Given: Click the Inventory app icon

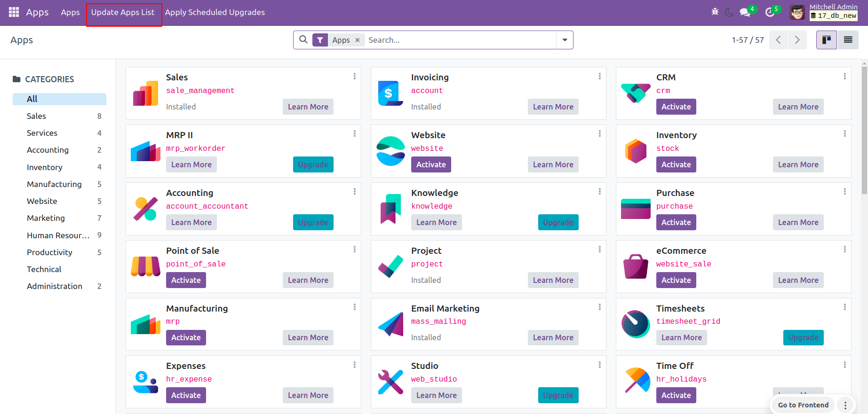Looking at the screenshot, I should (636, 151).
